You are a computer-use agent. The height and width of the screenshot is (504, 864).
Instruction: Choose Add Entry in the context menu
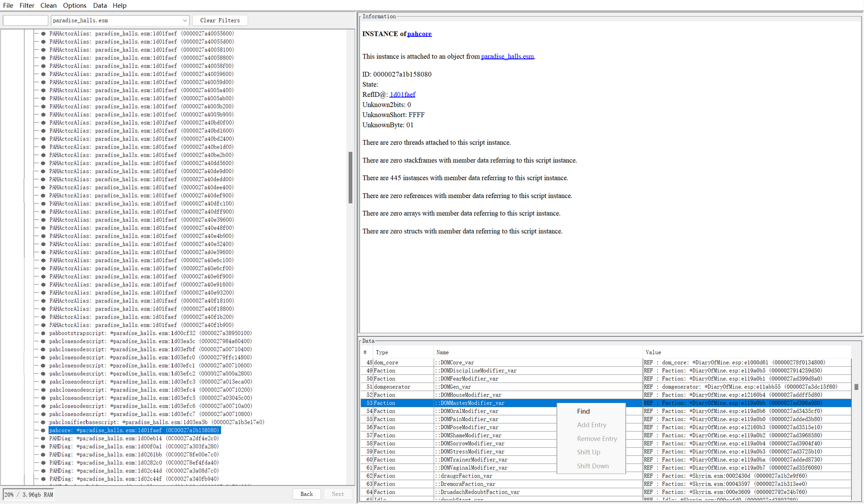(x=591, y=425)
